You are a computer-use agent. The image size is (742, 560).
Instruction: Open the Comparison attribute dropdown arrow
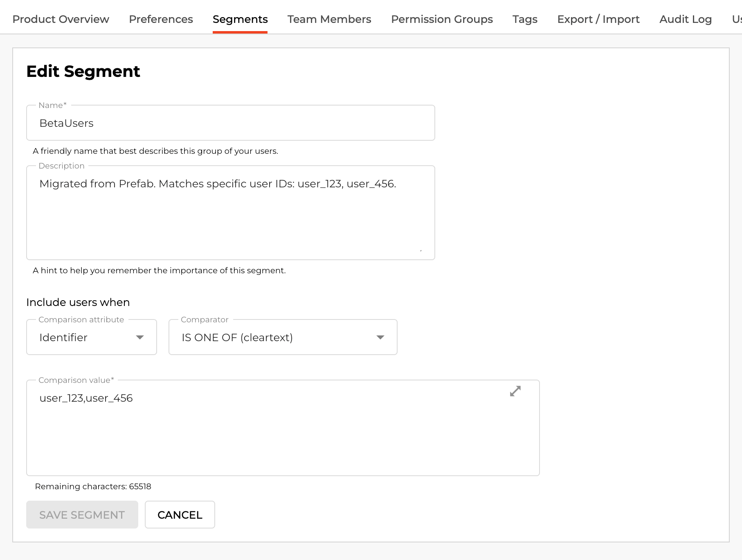pos(140,337)
